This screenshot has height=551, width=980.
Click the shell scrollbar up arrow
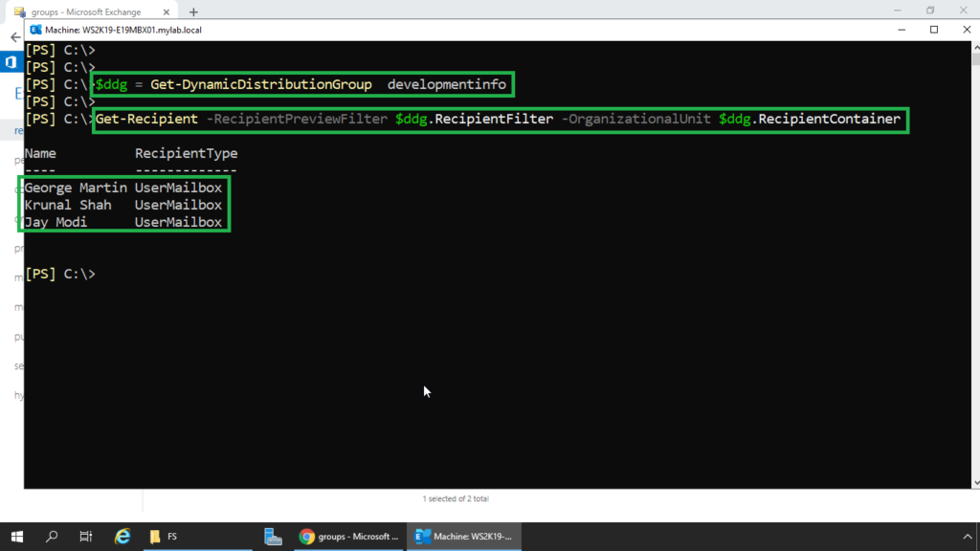[x=975, y=48]
